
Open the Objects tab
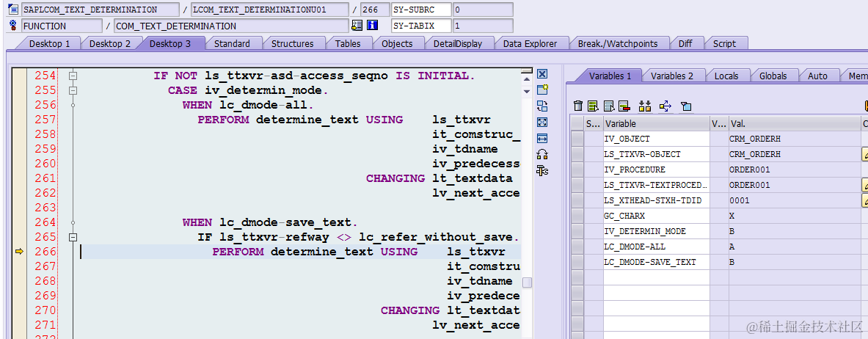tap(397, 43)
